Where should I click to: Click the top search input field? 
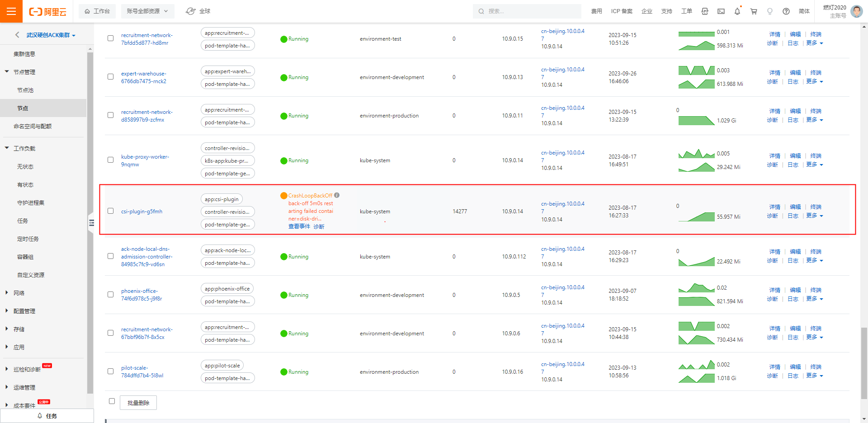tap(529, 11)
